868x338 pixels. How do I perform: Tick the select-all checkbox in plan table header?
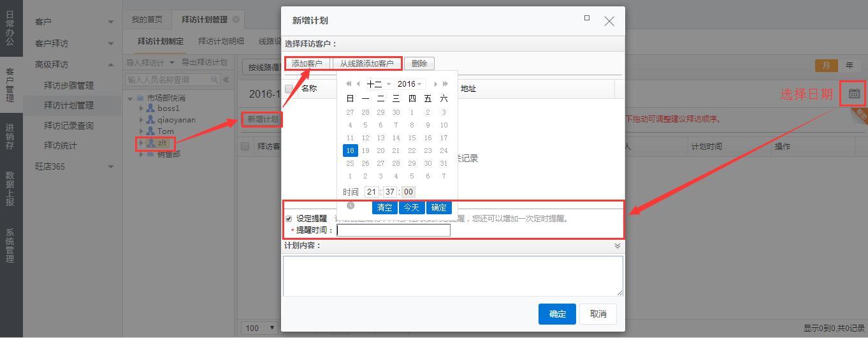(245, 147)
